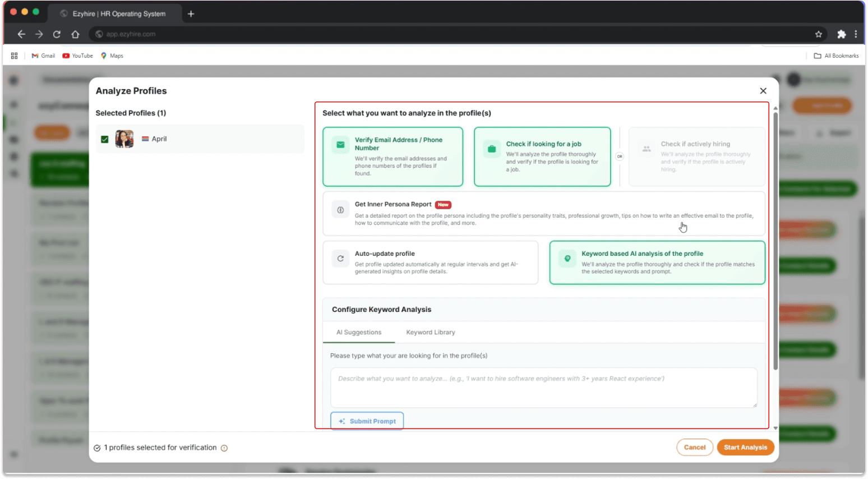This screenshot has width=868, height=479.
Task: Click the New badge on Inner Persona Report
Action: [x=443, y=205]
